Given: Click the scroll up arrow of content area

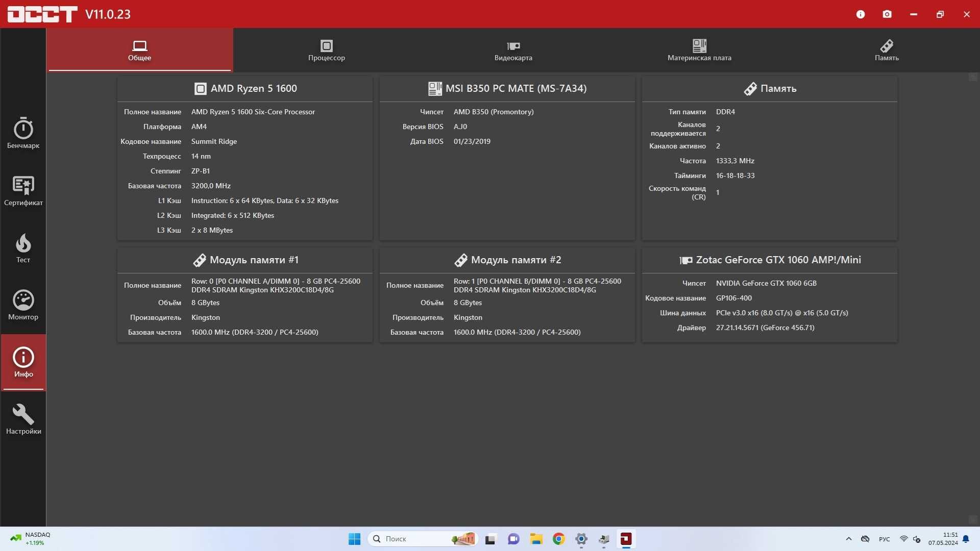Looking at the screenshot, I should [973, 77].
